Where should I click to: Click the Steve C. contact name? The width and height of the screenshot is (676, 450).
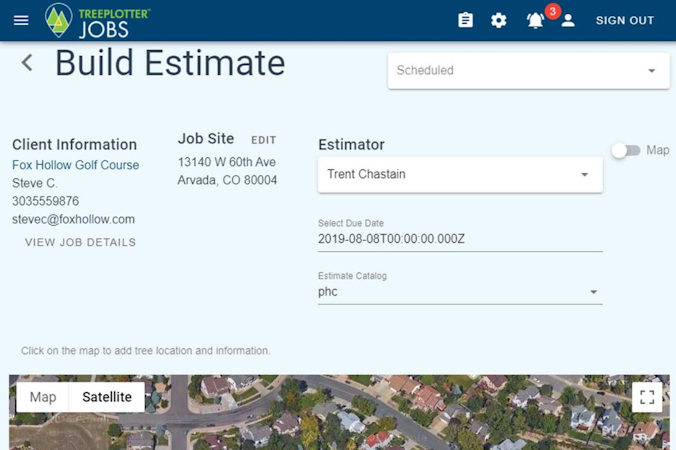[35, 183]
